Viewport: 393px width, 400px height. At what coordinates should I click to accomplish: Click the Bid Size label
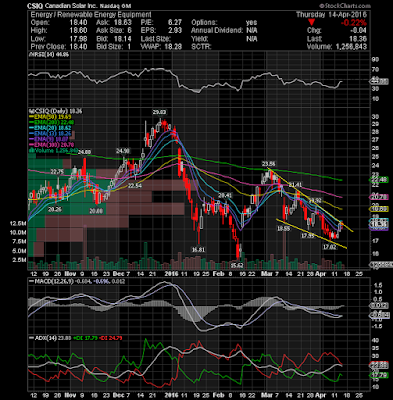(x=109, y=47)
